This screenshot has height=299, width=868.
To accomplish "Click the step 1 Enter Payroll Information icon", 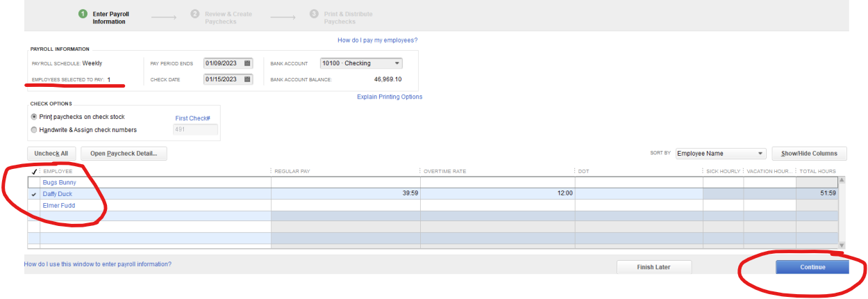I will tap(83, 14).
